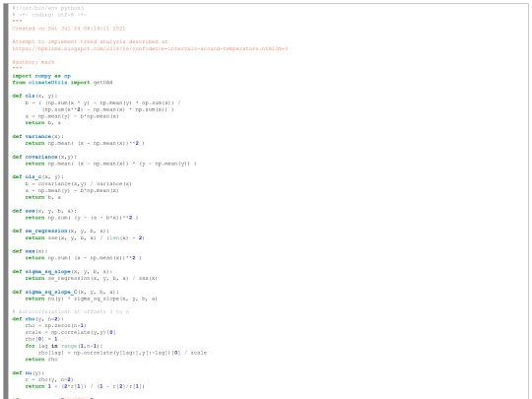Click 'from climateUtils import getUAH' line
The image size is (532, 399).
[x=62, y=82]
